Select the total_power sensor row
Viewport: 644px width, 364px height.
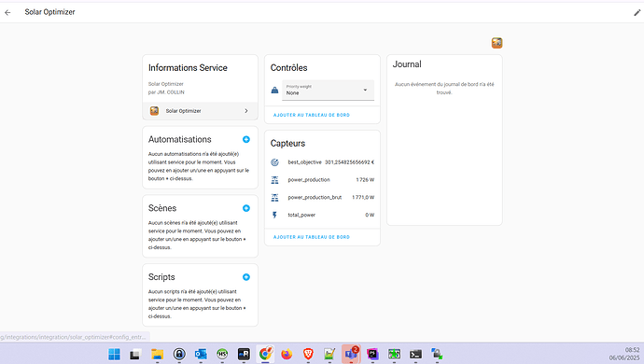coord(322,215)
